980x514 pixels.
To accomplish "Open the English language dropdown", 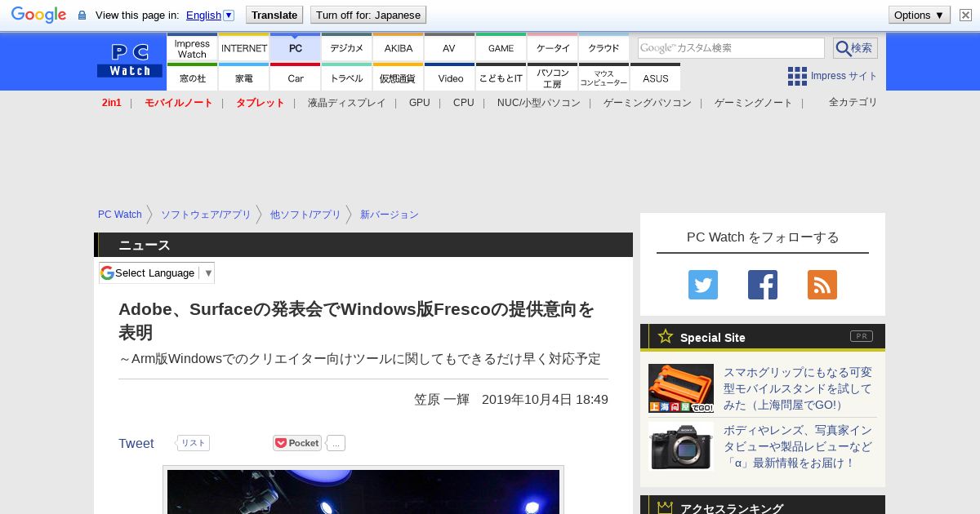I will click(x=210, y=15).
